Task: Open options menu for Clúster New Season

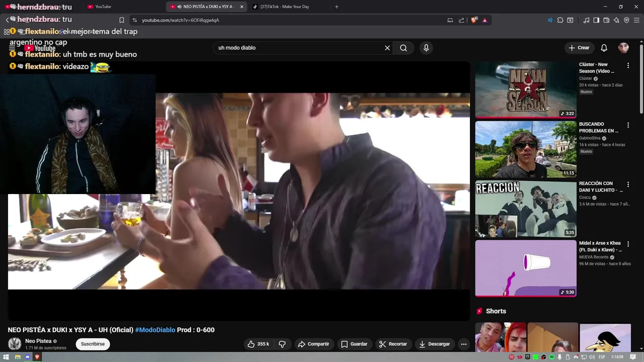Action: (x=628, y=65)
